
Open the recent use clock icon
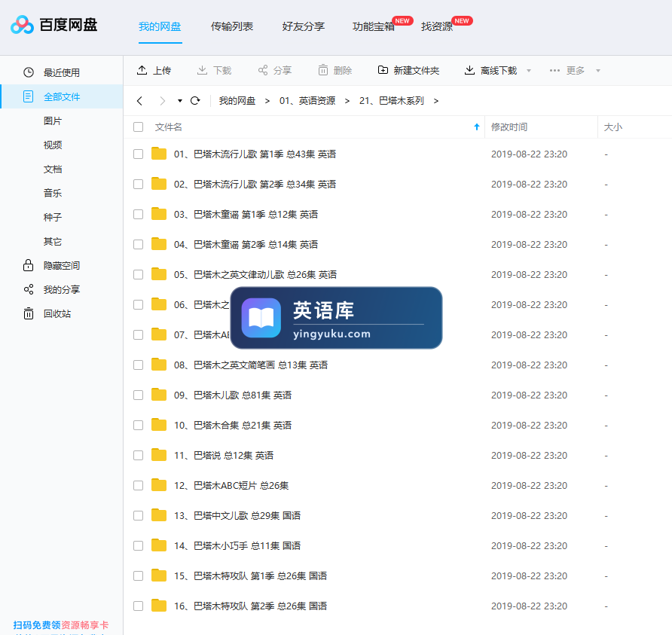click(29, 72)
